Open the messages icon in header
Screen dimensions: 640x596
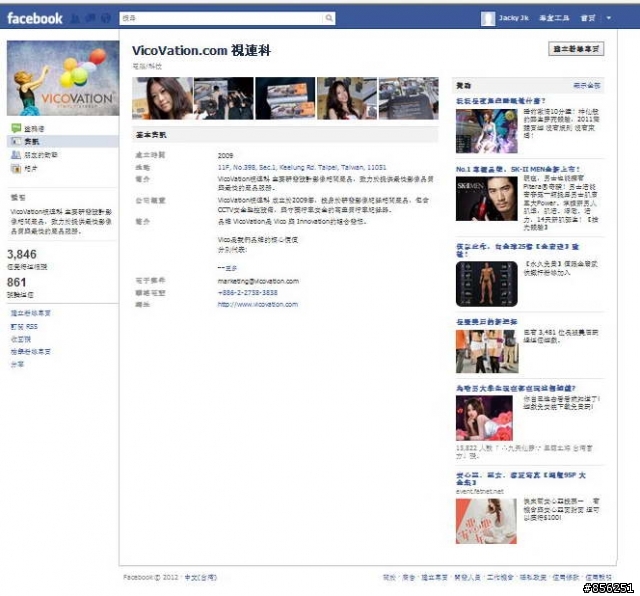pyautogui.click(x=91, y=18)
